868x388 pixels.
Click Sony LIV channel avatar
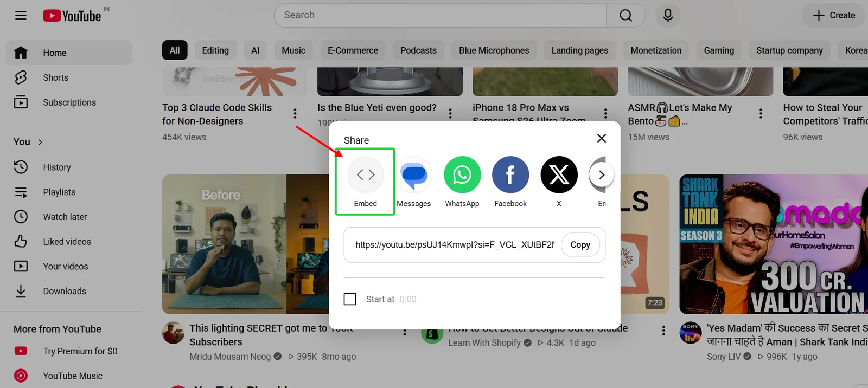pyautogui.click(x=691, y=333)
